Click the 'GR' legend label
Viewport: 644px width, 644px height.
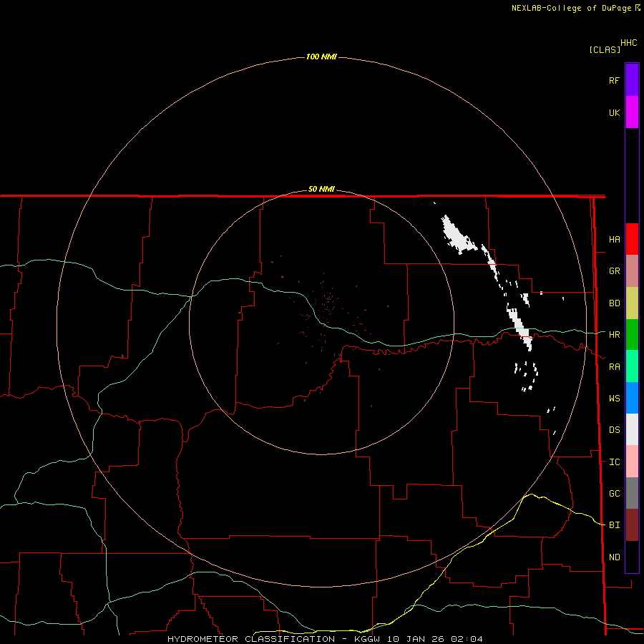(614, 271)
